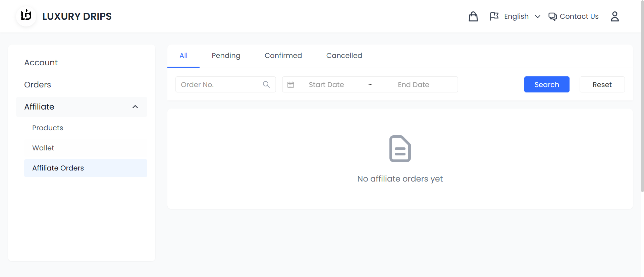Screen dimensions: 644x277
Task: Go to Account in sidebar
Action: pos(82,63)
